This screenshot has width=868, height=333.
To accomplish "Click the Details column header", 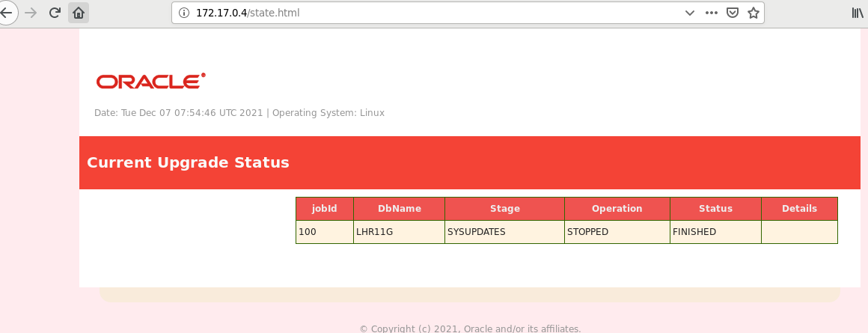I will tap(799, 209).
